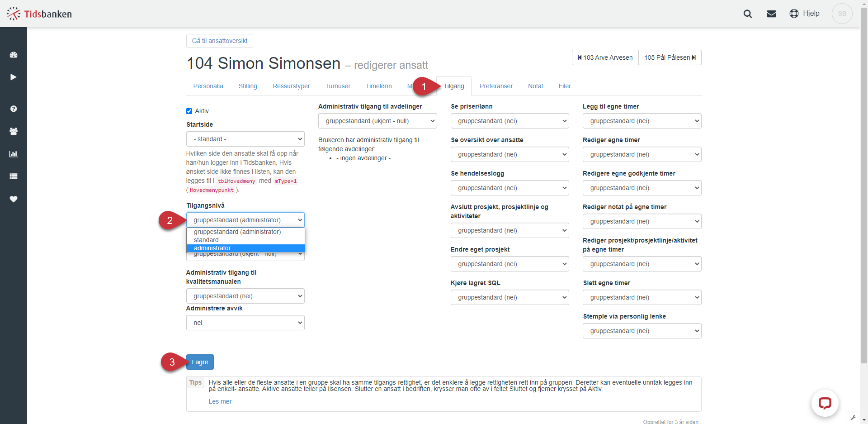The width and height of the screenshot is (868, 424).
Task: Expand the Startside dropdown
Action: pos(245,139)
